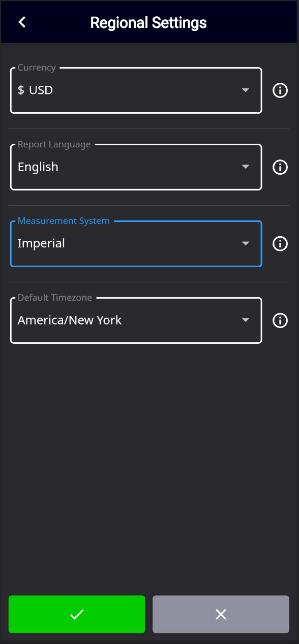Screen dimensions: 299x644
Task: Cancel changes with the gray X button
Action: point(221,614)
